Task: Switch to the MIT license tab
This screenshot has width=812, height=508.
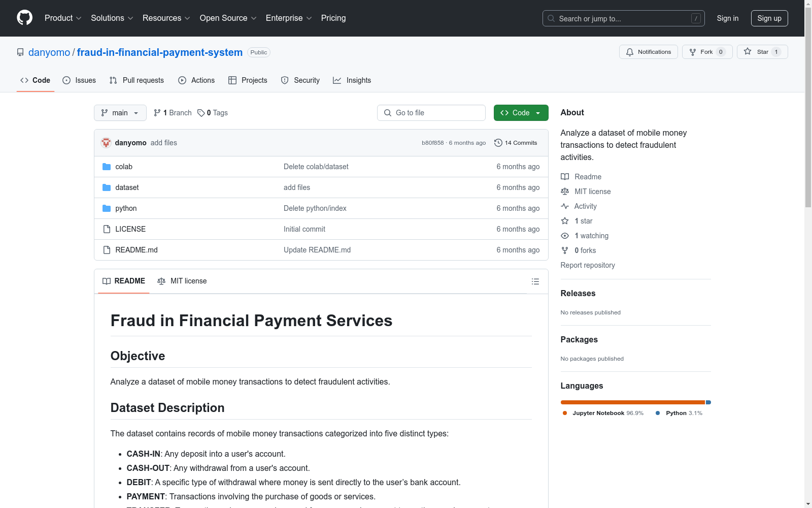Action: pyautogui.click(x=182, y=281)
